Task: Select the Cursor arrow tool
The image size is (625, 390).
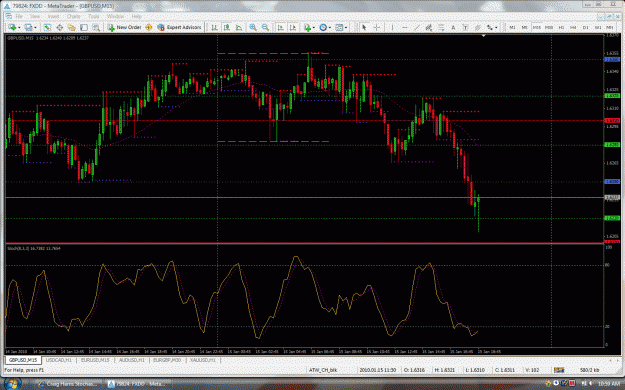Action: (364, 28)
